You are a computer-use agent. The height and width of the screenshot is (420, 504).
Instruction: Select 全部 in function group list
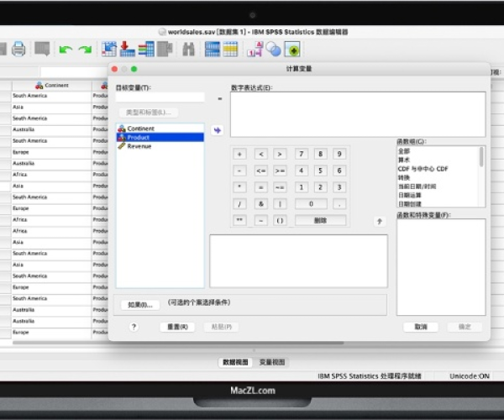coord(404,151)
